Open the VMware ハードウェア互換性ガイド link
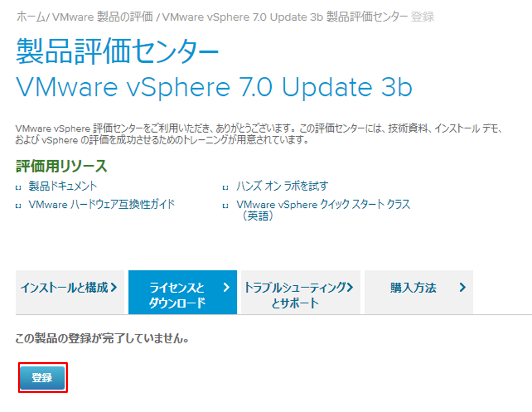The image size is (532, 412). tap(101, 204)
